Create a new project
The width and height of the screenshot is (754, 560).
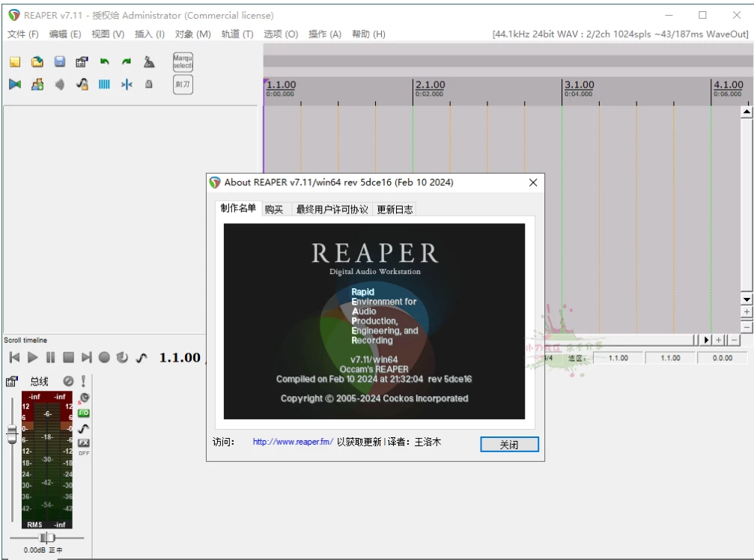click(14, 62)
